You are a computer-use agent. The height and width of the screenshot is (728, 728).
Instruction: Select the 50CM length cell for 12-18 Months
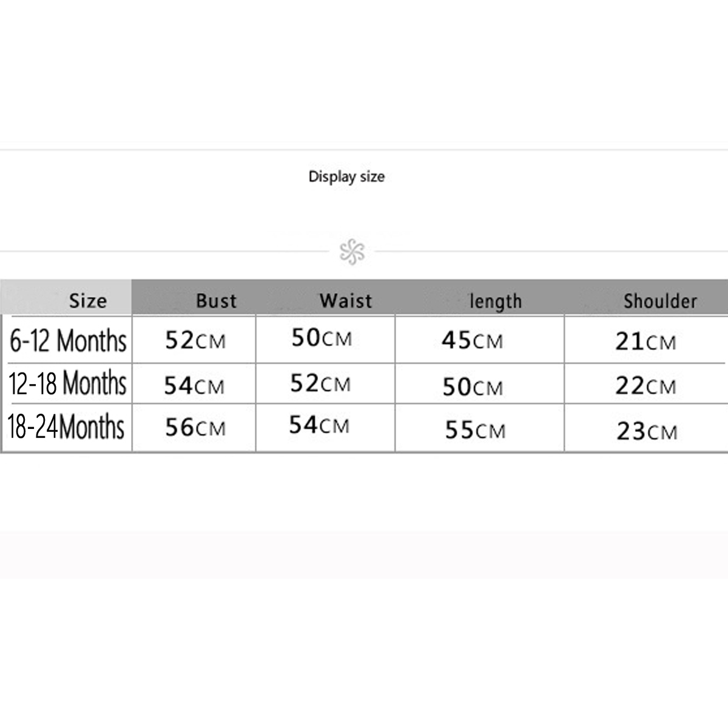473,386
